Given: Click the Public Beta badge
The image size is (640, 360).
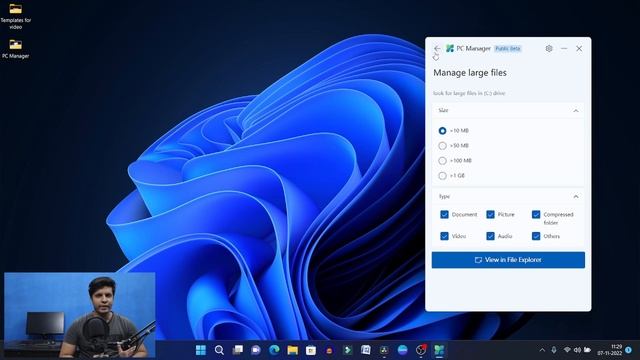Looking at the screenshot, I should [508, 49].
